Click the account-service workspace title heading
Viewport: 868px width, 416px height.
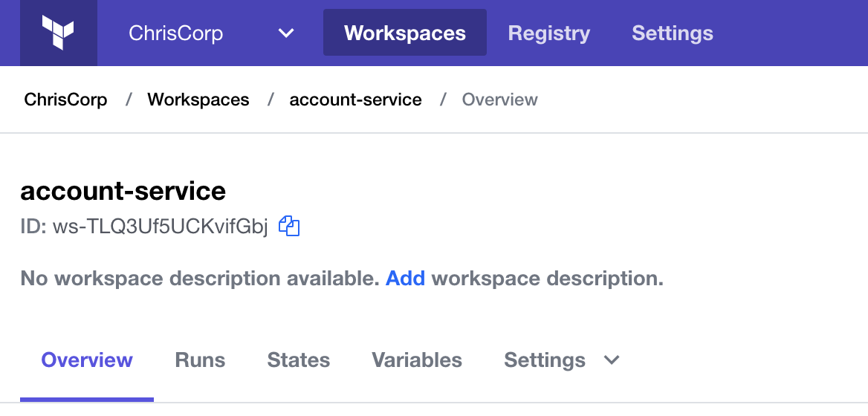123,191
